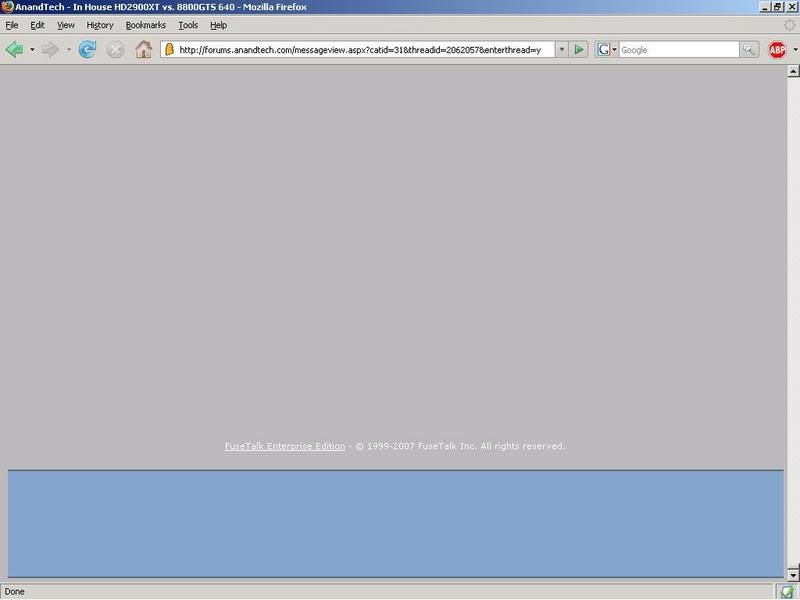
Task: Click the scrollbar down arrow
Action: pyautogui.click(x=793, y=574)
